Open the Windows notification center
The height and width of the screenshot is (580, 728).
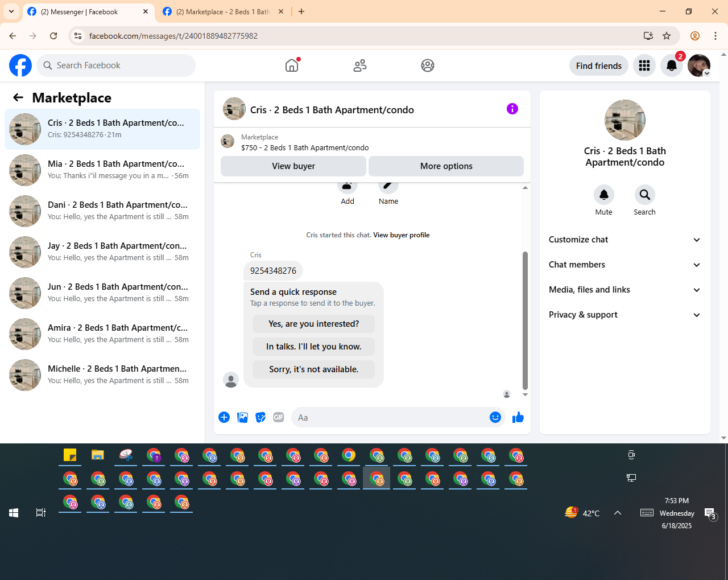tap(710, 513)
